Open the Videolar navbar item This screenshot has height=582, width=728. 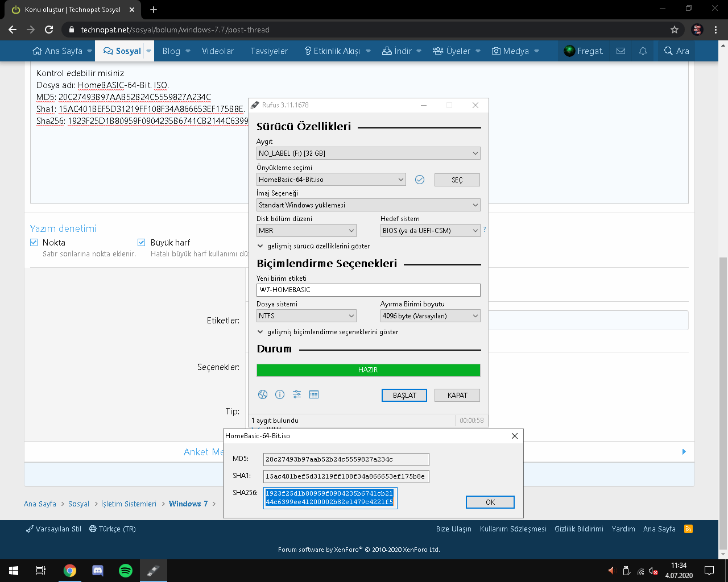click(x=218, y=51)
